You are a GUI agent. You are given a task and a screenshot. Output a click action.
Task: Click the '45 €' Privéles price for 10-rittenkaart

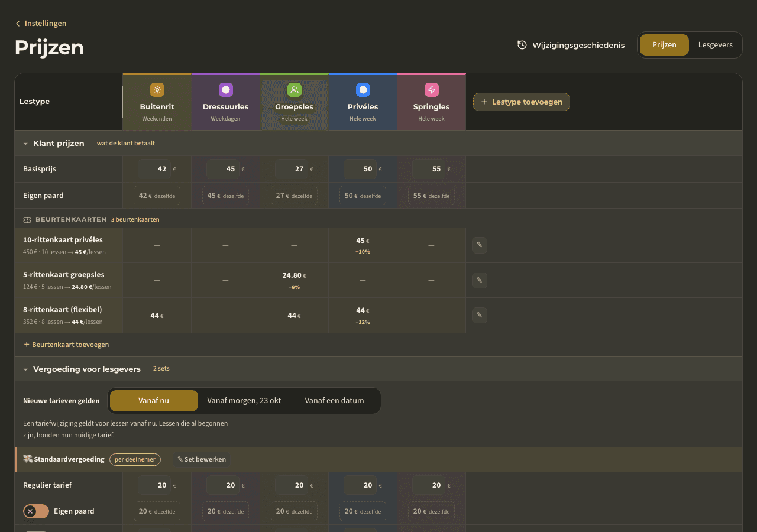pyautogui.click(x=363, y=241)
